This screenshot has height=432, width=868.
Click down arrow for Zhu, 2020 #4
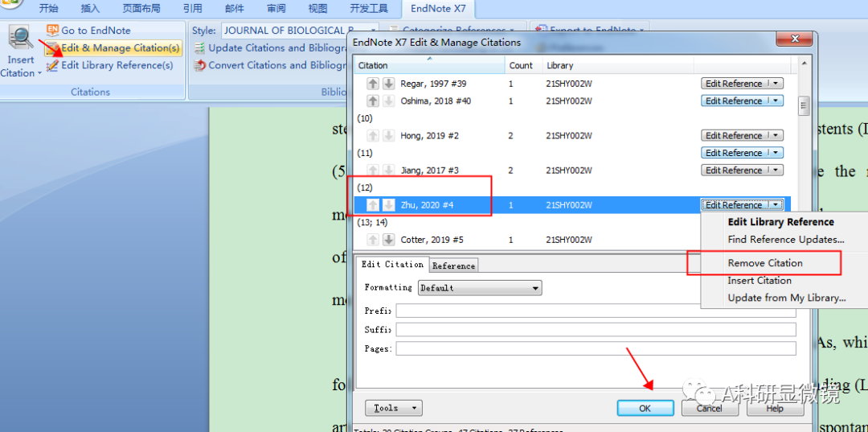(x=389, y=205)
